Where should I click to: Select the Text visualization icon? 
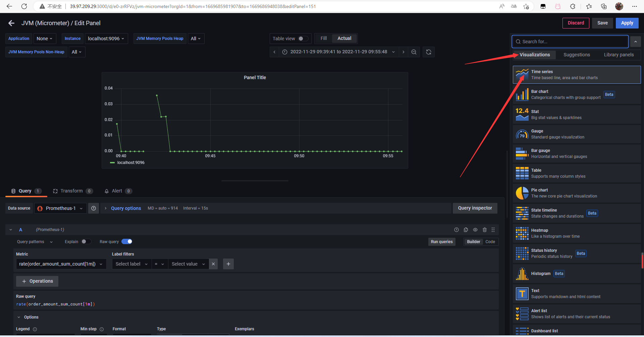click(522, 294)
